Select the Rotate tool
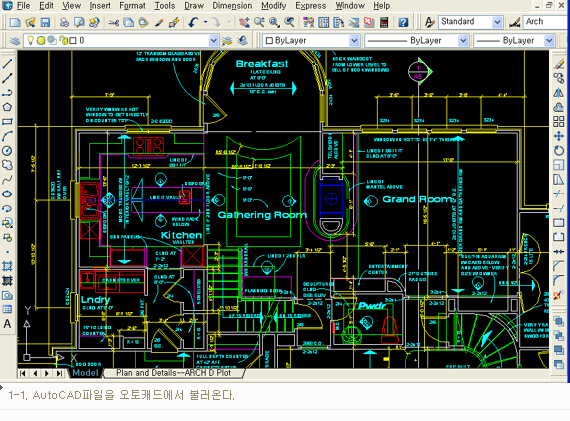 tap(559, 151)
